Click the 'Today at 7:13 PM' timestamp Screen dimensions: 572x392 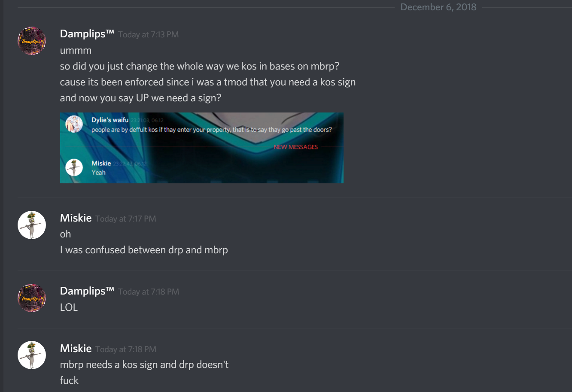coord(149,34)
